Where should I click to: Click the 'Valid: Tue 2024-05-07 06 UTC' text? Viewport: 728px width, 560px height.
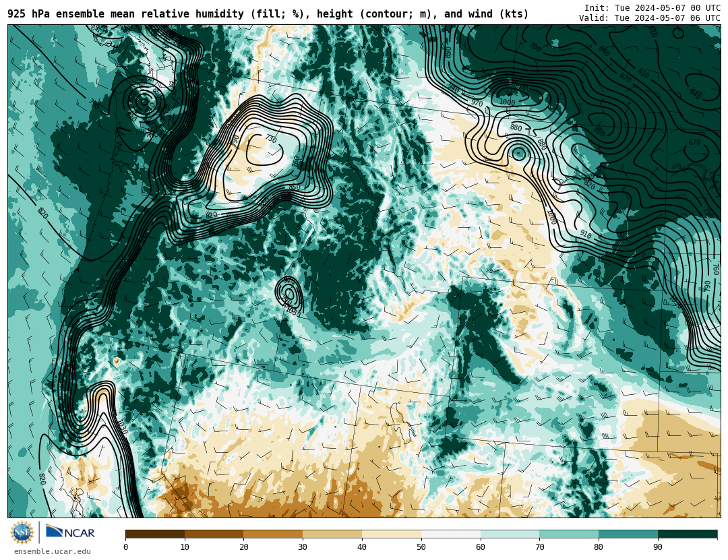[650, 18]
